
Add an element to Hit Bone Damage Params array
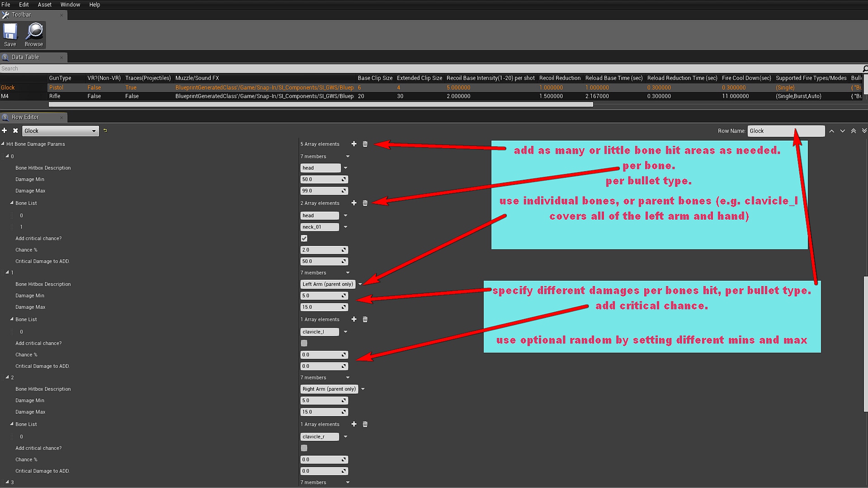click(354, 144)
